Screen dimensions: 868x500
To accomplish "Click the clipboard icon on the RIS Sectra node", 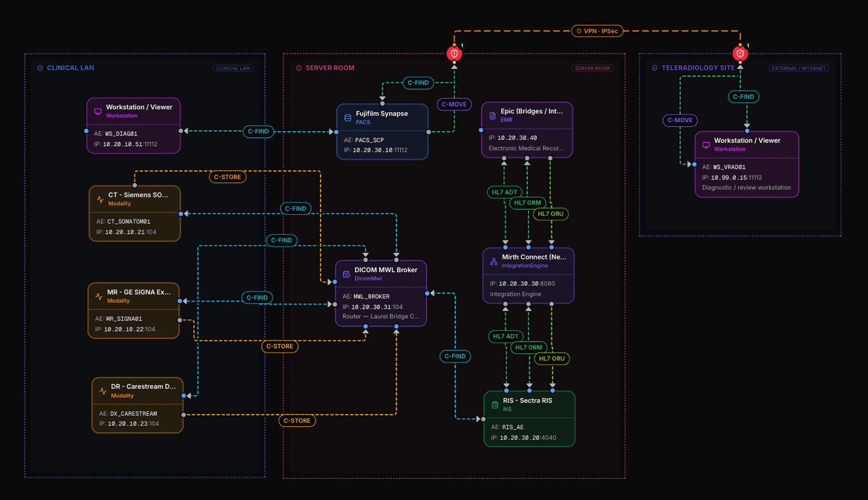I will [495, 405].
